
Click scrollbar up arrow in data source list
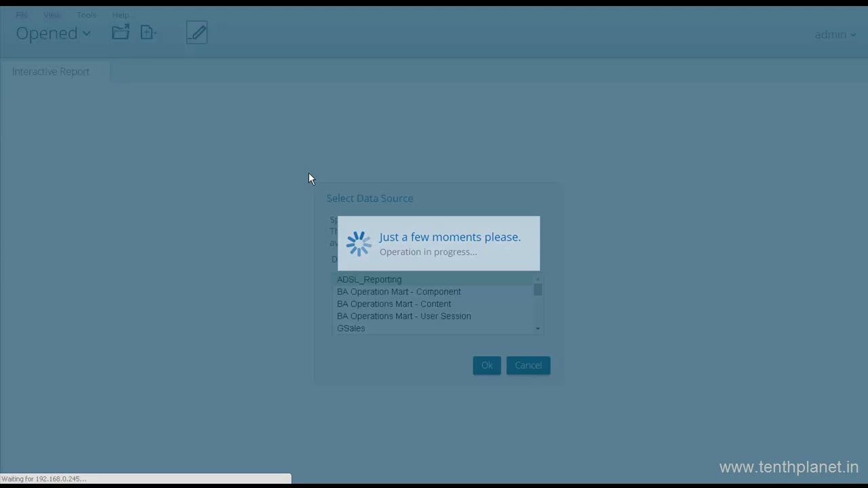pyautogui.click(x=538, y=279)
